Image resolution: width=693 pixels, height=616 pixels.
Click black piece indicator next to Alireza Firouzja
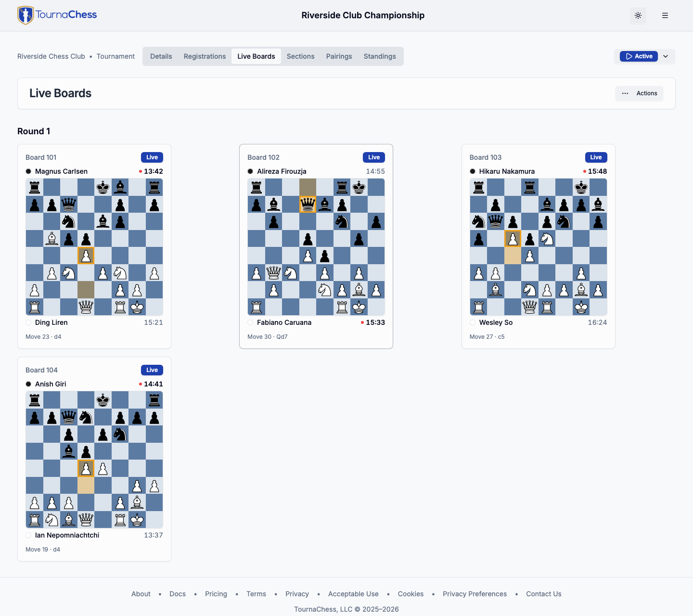pos(250,171)
